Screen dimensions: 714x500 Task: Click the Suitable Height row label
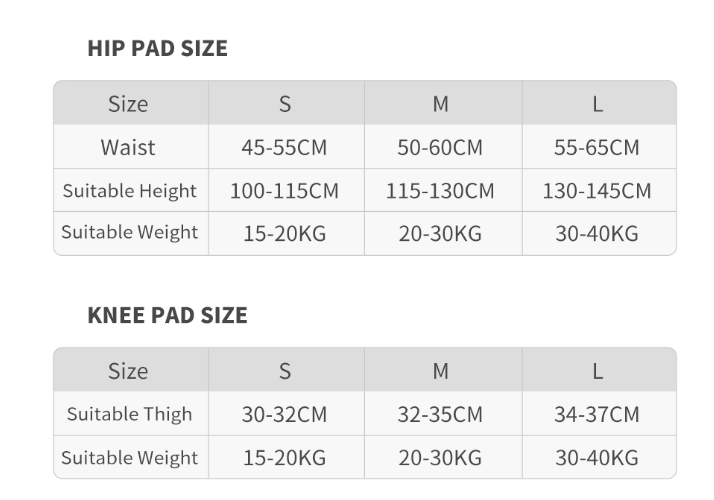click(x=130, y=191)
